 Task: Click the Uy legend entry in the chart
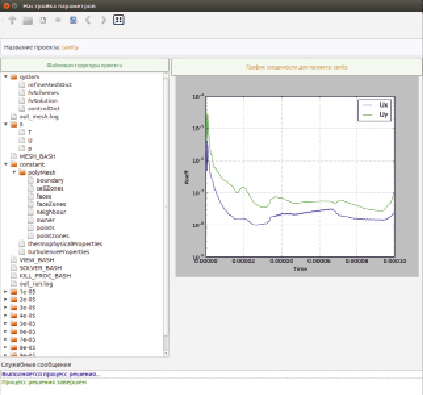[x=375, y=115]
